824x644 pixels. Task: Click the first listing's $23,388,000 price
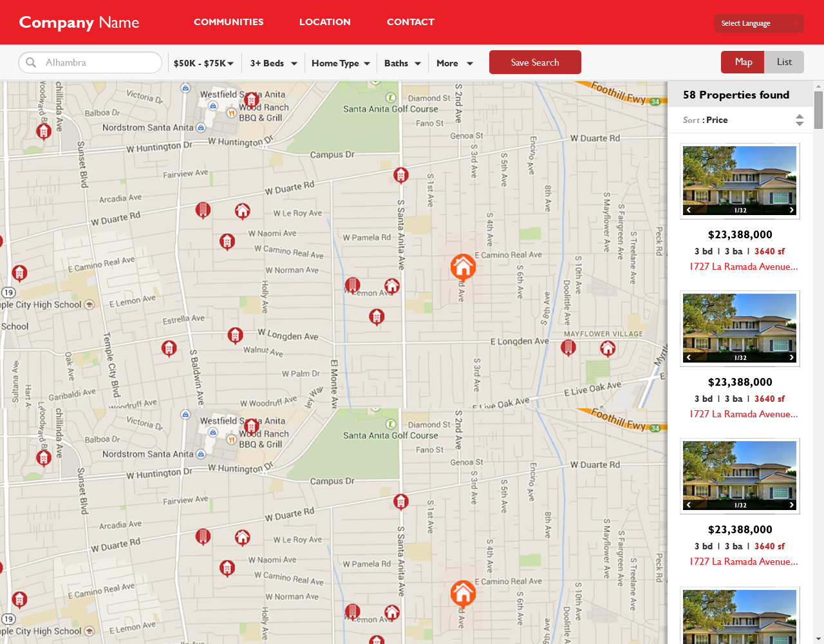point(740,234)
